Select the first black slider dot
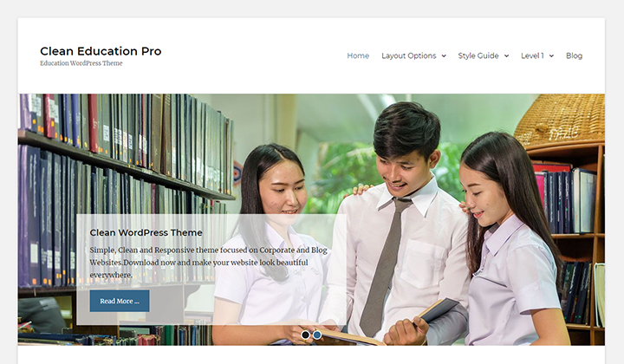The width and height of the screenshot is (624, 364). click(305, 335)
